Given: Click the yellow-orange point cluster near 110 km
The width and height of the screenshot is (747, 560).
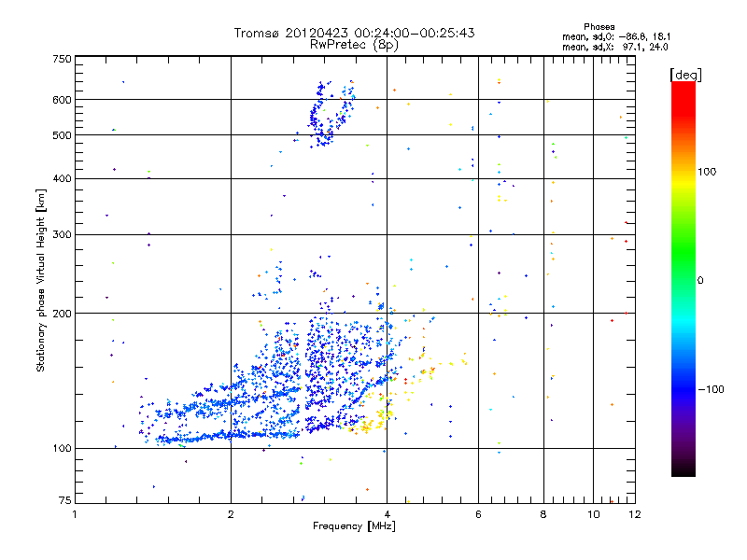Looking at the screenshot, I should point(372,422).
